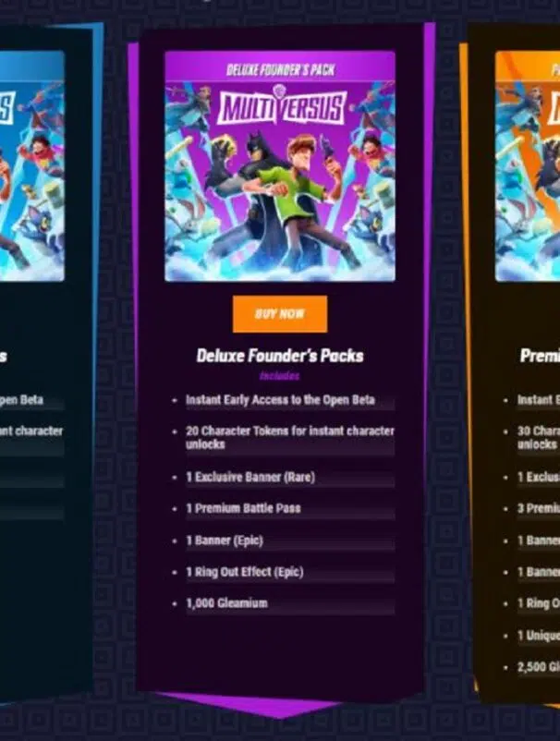This screenshot has height=741, width=560.
Task: Click the 1 Ring Out Effect (Epic) item
Action: 245,572
